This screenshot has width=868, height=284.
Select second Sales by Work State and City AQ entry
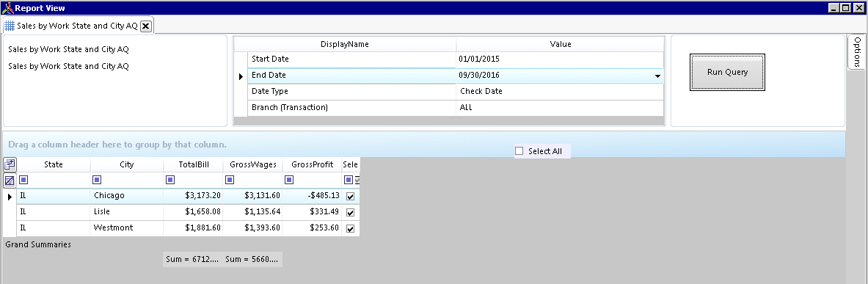click(x=69, y=66)
